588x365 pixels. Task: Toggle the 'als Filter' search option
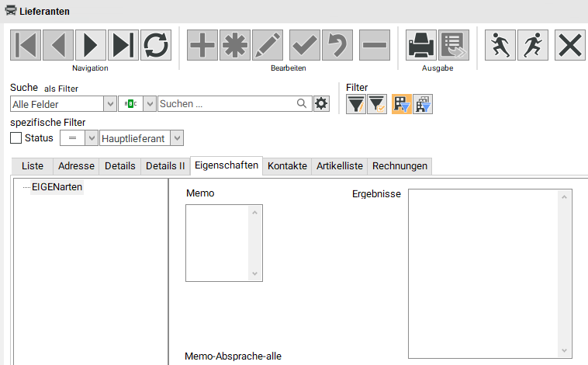(61, 89)
